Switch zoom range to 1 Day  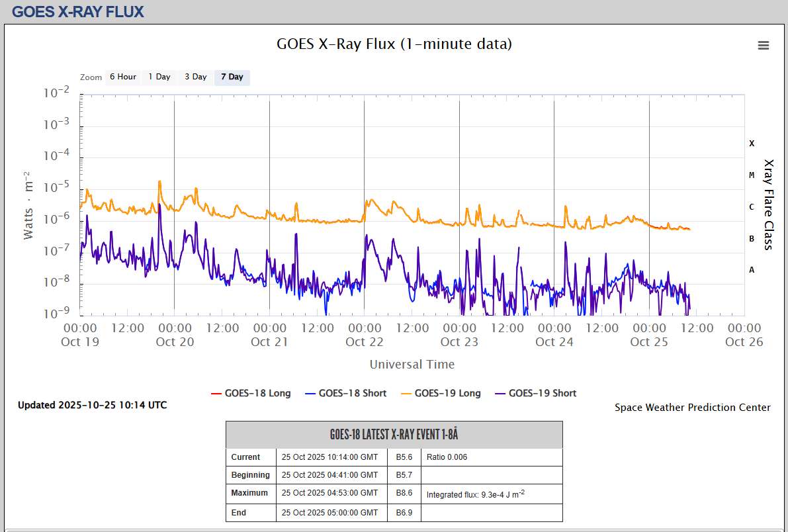tap(159, 77)
